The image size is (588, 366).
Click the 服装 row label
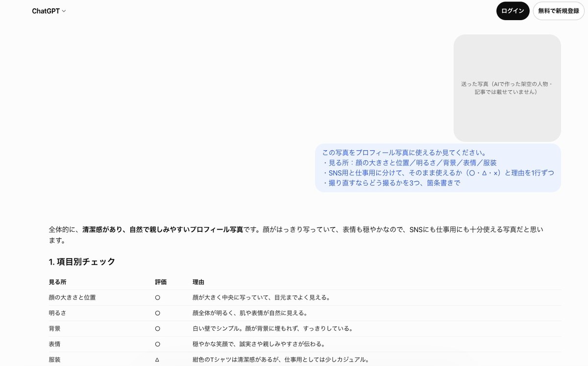pyautogui.click(x=54, y=360)
